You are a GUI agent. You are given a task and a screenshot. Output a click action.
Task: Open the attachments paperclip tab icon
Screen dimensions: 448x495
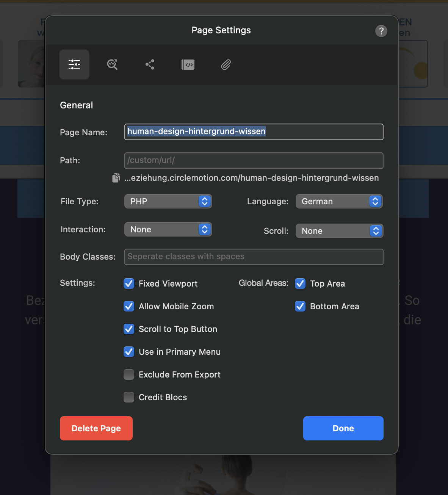click(226, 64)
